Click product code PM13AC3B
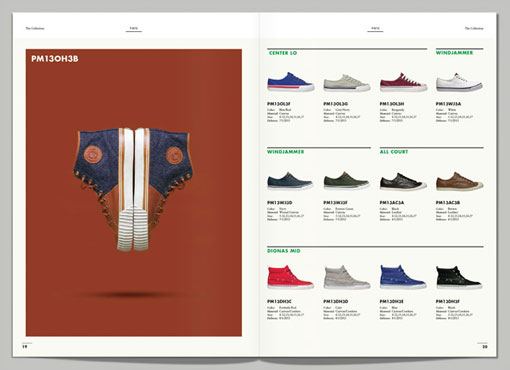Image resolution: width=510 pixels, height=370 pixels. pos(448,203)
